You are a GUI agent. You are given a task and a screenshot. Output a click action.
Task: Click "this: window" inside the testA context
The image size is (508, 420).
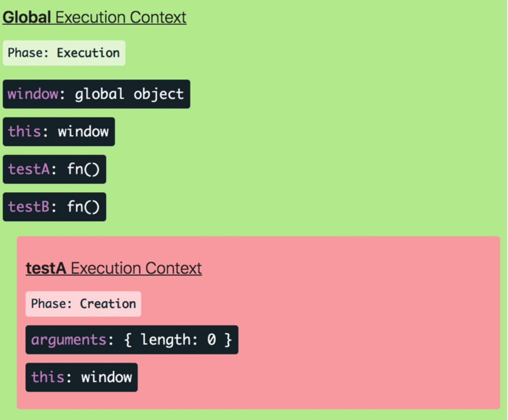[81, 377]
